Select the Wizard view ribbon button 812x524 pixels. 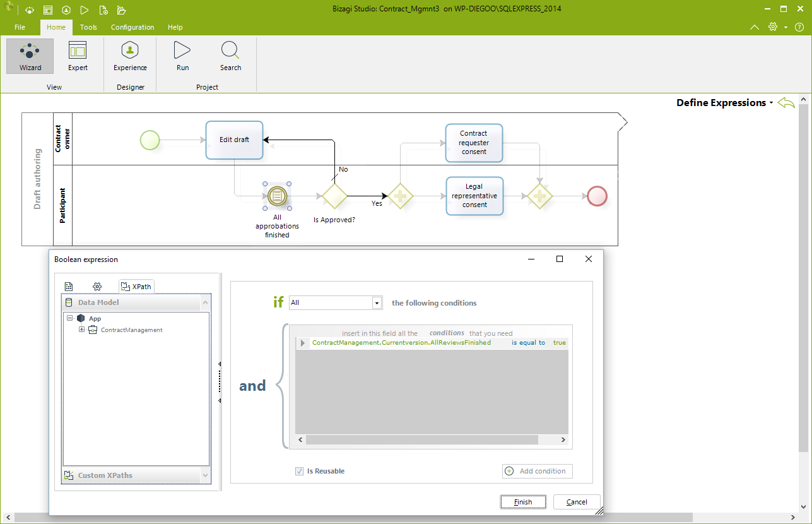pyautogui.click(x=30, y=56)
